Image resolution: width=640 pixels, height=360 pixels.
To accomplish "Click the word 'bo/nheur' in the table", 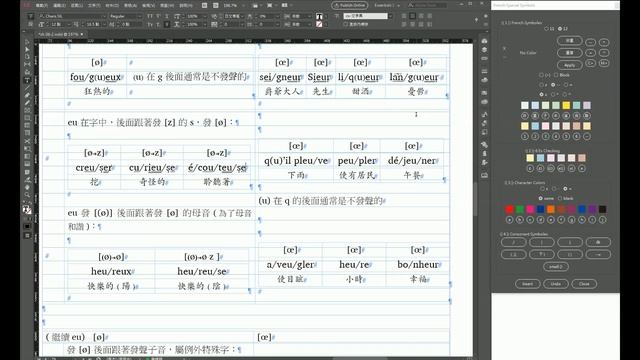I will pyautogui.click(x=418, y=264).
